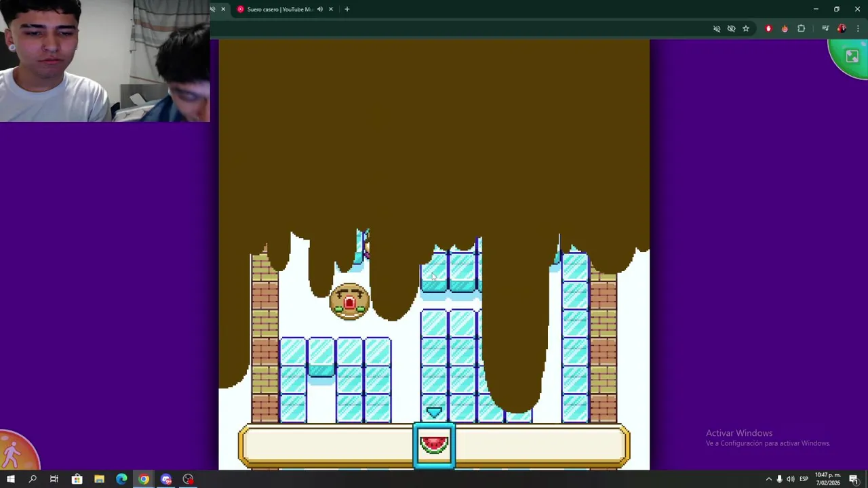Expand the hidden system tray icons
The width and height of the screenshot is (868, 488).
[x=768, y=479]
